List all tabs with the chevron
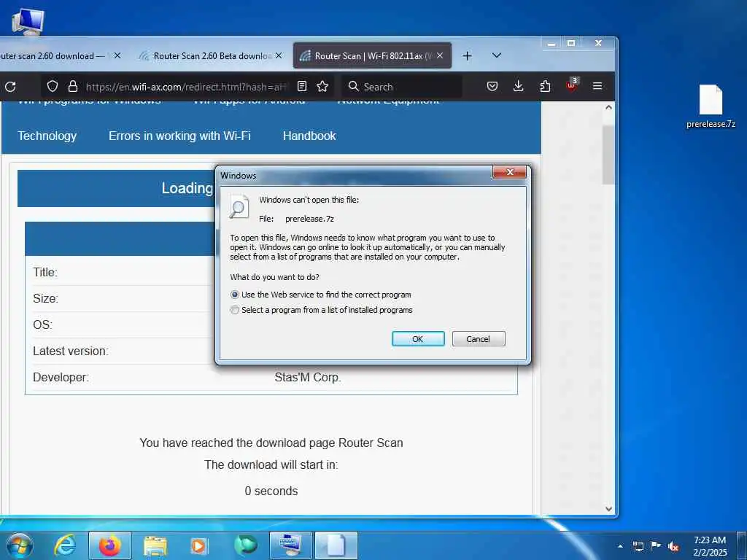 pyautogui.click(x=496, y=55)
